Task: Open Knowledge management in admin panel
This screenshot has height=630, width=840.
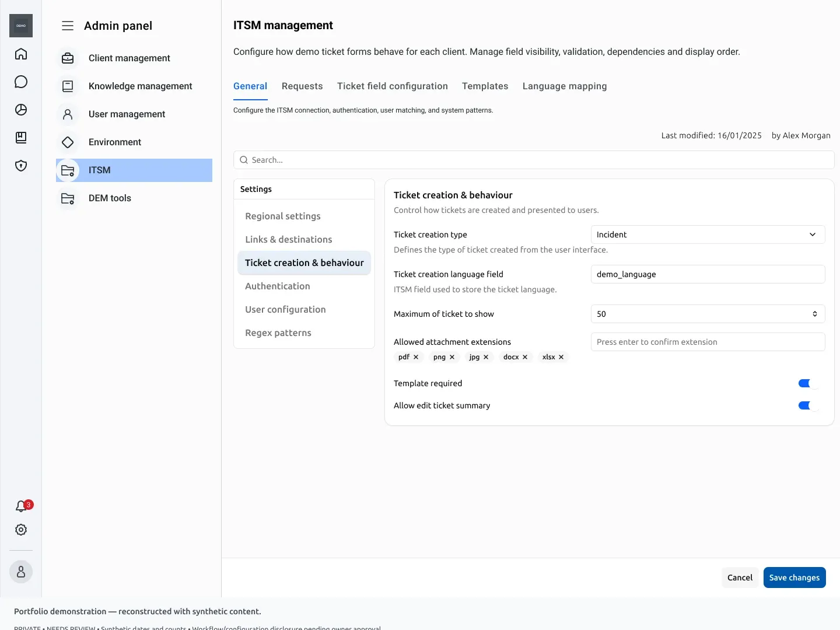Action: pyautogui.click(x=134, y=86)
